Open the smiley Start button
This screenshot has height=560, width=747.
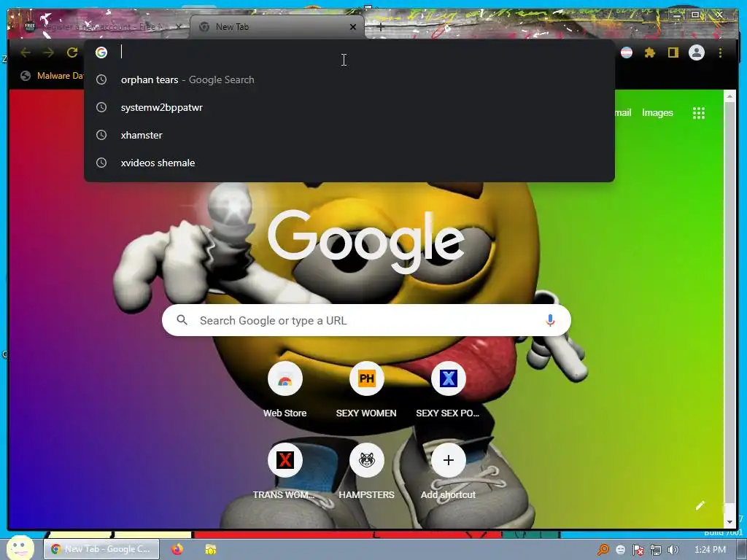tap(20, 548)
